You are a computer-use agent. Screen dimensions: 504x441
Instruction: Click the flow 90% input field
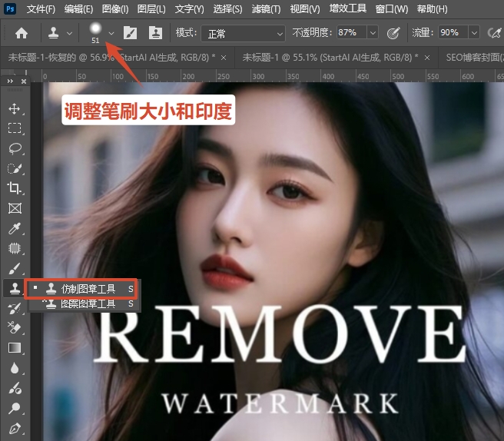(x=453, y=32)
